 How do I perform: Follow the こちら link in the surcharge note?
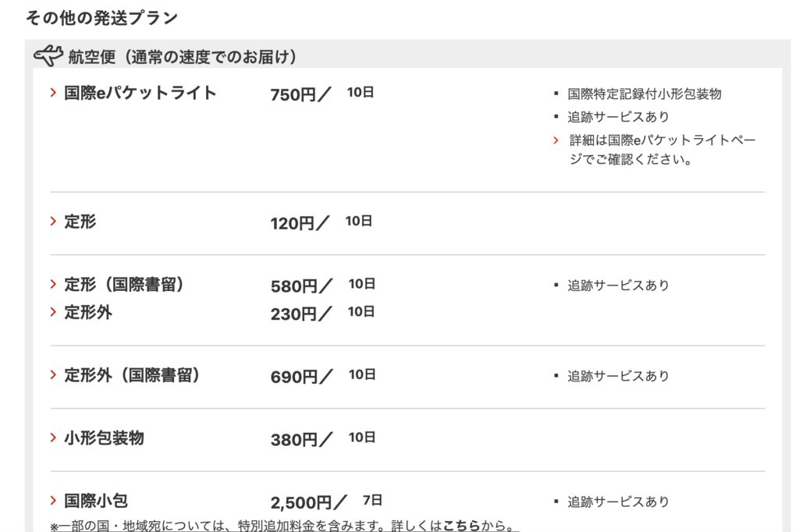point(461,526)
